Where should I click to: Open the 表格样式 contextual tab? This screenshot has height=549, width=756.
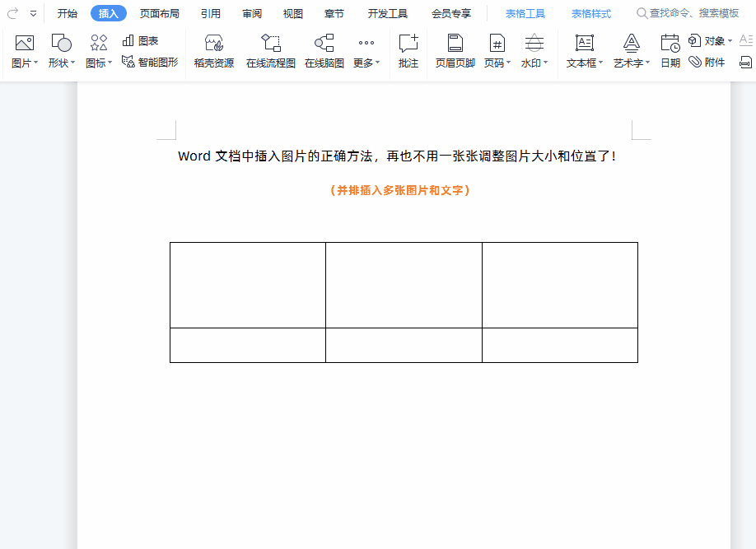[590, 13]
